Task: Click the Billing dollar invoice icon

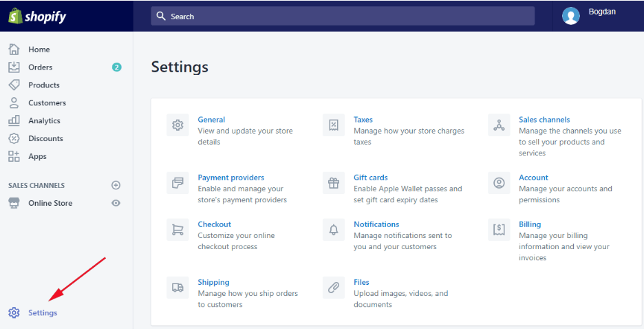Action: [x=499, y=230]
